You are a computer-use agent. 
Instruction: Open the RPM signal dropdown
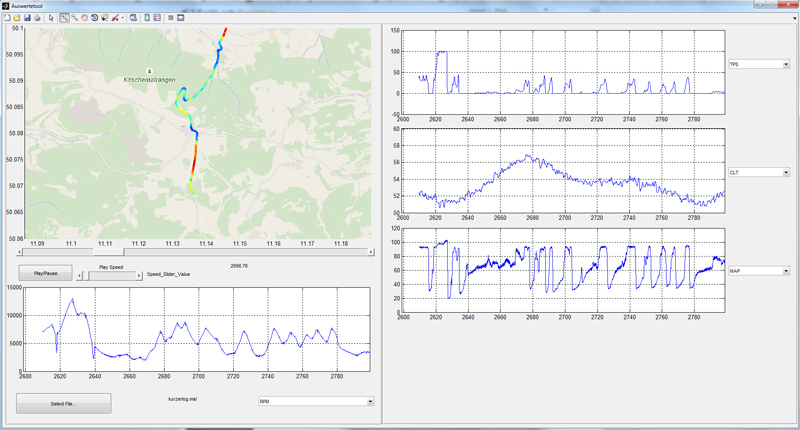click(x=315, y=402)
